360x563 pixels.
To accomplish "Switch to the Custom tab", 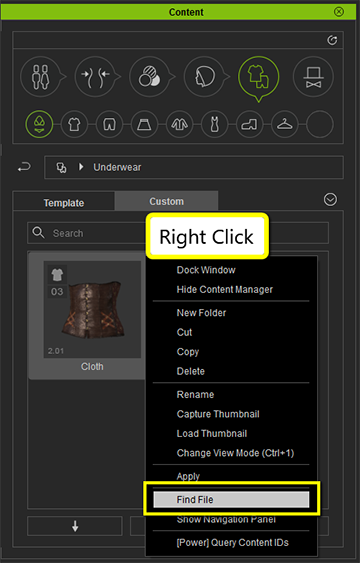I will coord(167,201).
